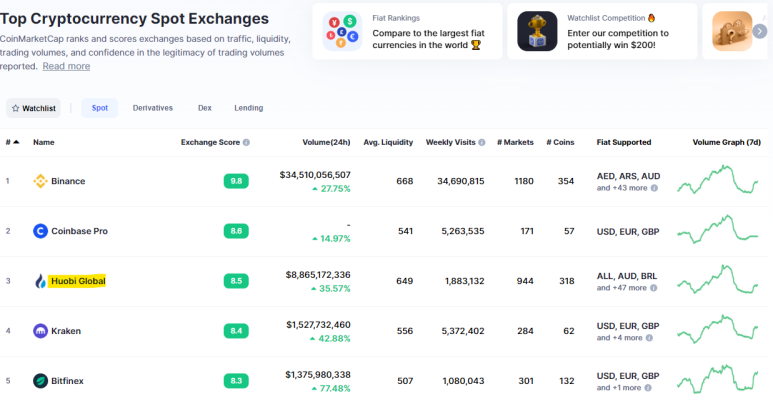Open the Binance exchange page
773x404 pixels.
pyautogui.click(x=68, y=181)
